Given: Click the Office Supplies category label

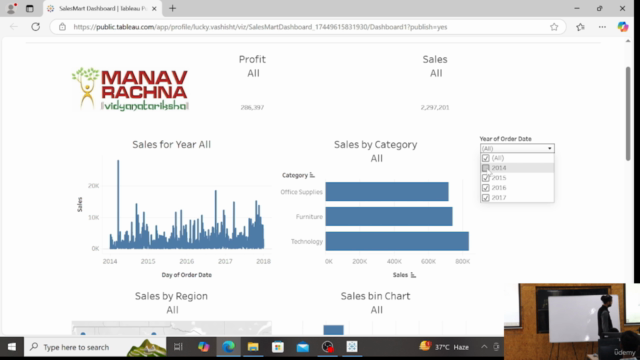Looking at the screenshot, I should [x=301, y=192].
